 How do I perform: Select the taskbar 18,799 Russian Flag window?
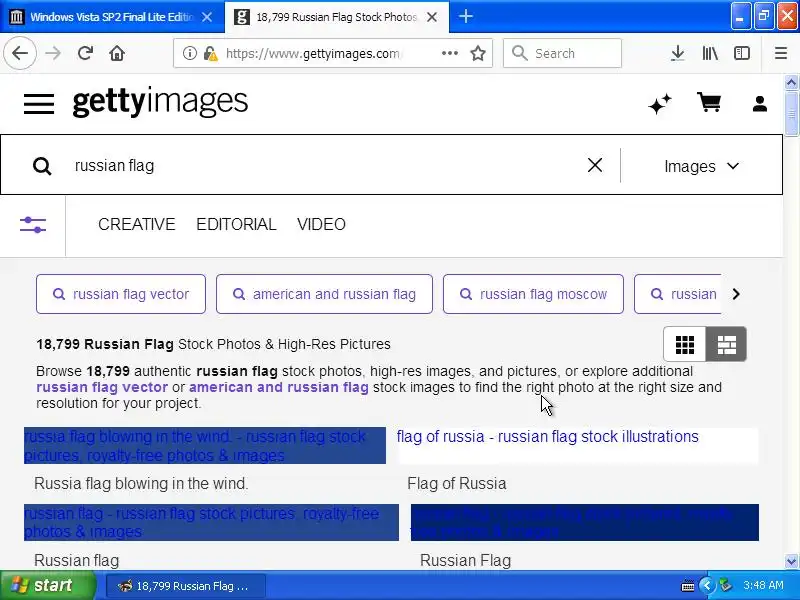tap(186, 586)
